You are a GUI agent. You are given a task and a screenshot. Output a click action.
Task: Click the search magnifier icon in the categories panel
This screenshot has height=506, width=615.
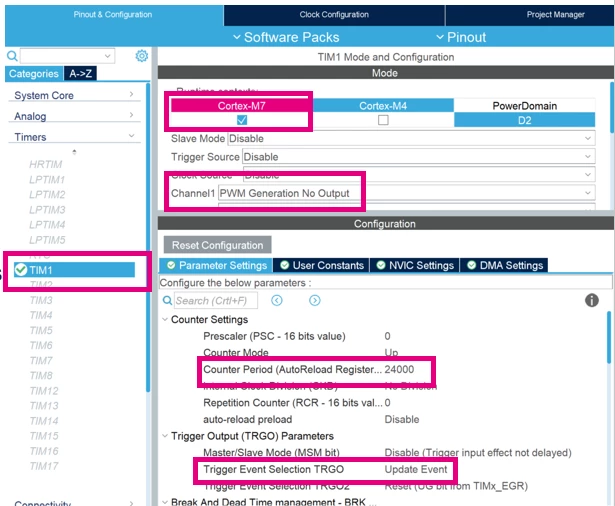coord(12,56)
